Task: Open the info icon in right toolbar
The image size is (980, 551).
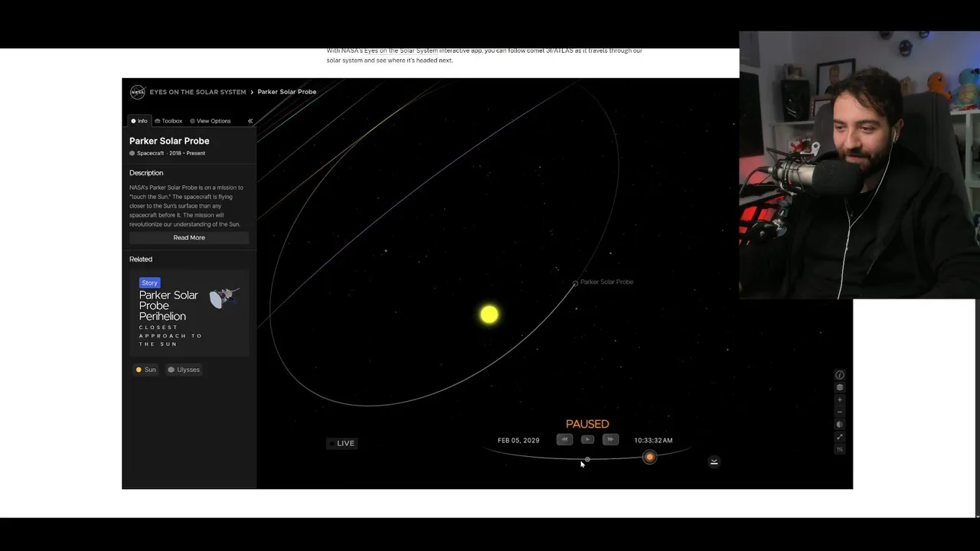Action: (x=840, y=375)
